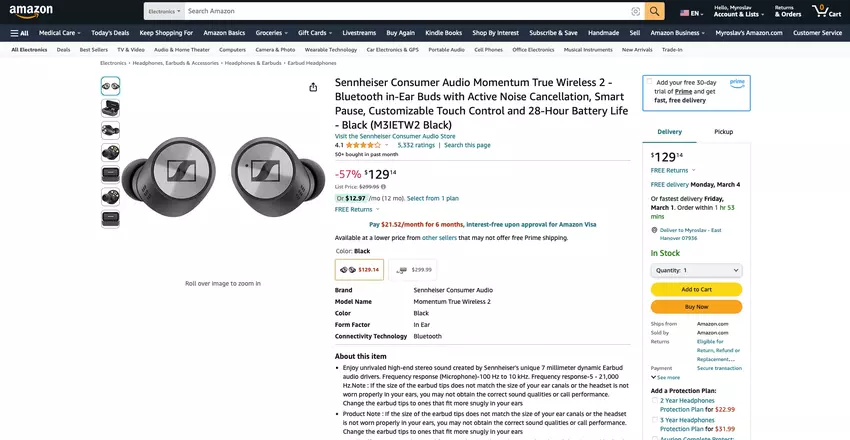This screenshot has height=440, width=850.
Task: Click the camera lens search icon
Action: (x=635, y=11)
